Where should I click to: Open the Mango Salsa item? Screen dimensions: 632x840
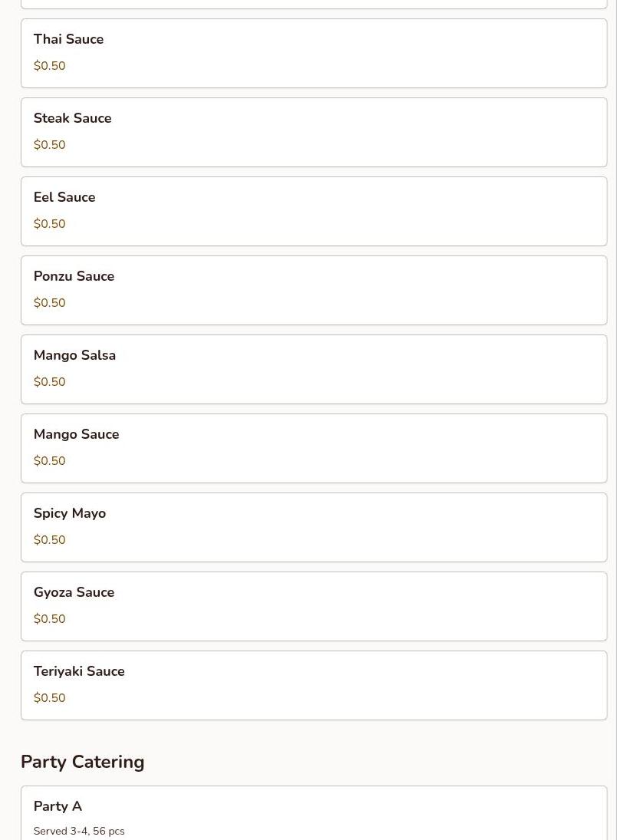pos(314,369)
